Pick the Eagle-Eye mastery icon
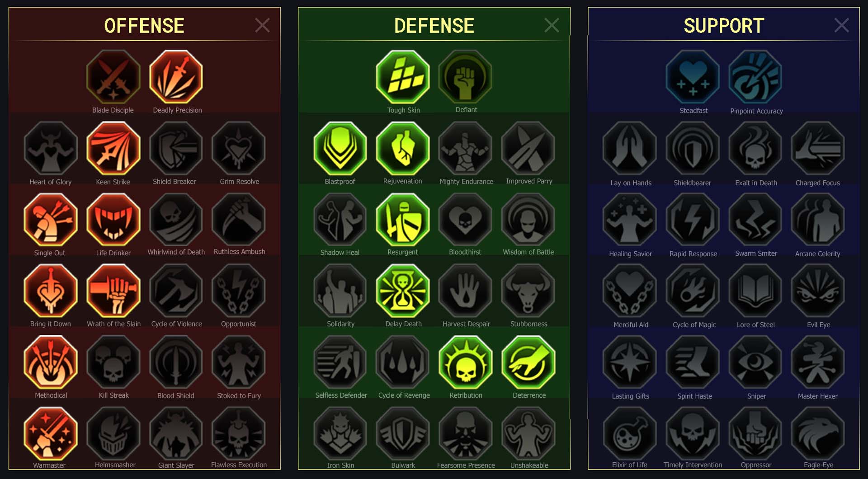 tap(818, 434)
